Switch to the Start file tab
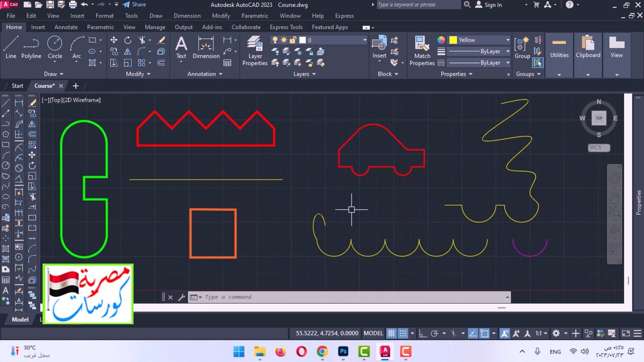The image size is (644, 362). pyautogui.click(x=17, y=86)
